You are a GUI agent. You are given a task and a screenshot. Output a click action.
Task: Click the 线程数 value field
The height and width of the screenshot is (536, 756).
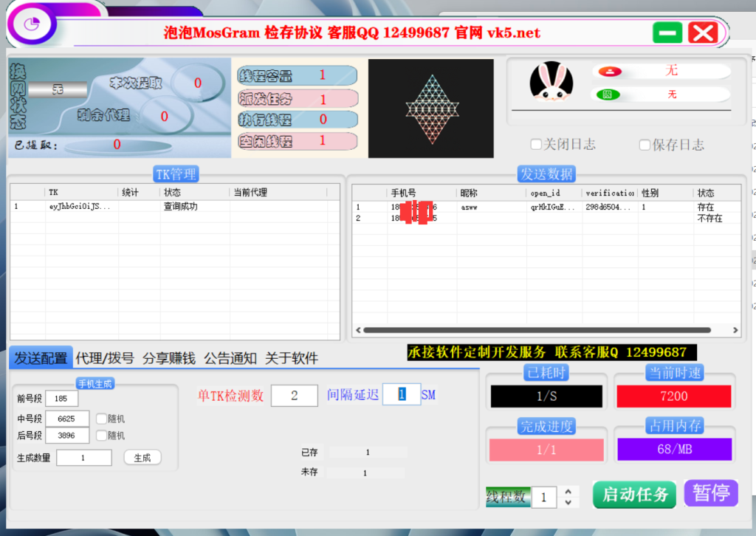[x=544, y=497]
